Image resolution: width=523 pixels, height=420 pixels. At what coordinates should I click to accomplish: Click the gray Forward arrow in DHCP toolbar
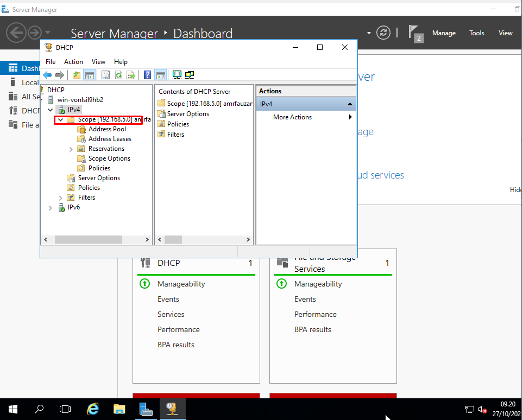pos(60,75)
